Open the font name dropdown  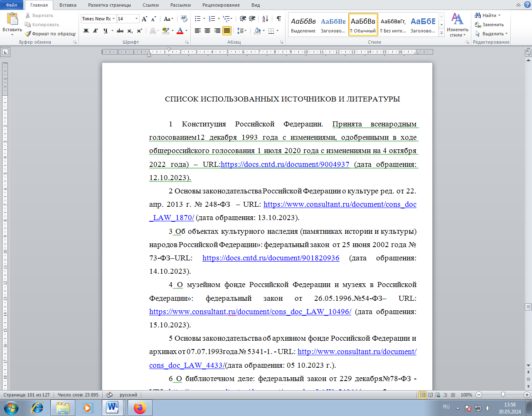tap(113, 19)
